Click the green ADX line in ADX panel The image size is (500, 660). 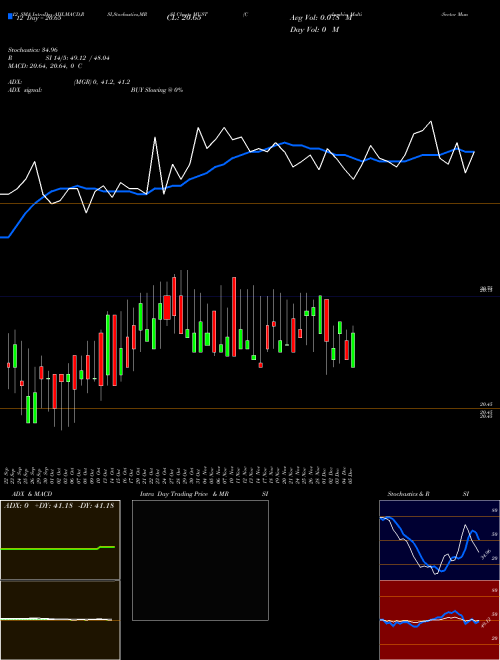[x=58, y=548]
